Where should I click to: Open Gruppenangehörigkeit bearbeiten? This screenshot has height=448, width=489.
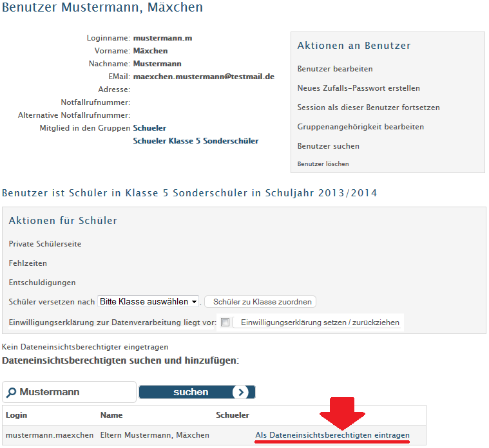[x=361, y=127]
